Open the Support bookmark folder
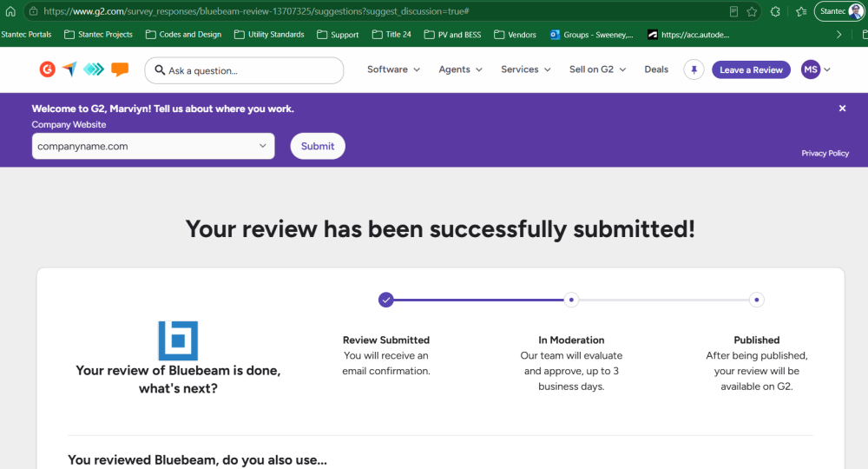Screen dimensions: 868x469 pos(338,35)
